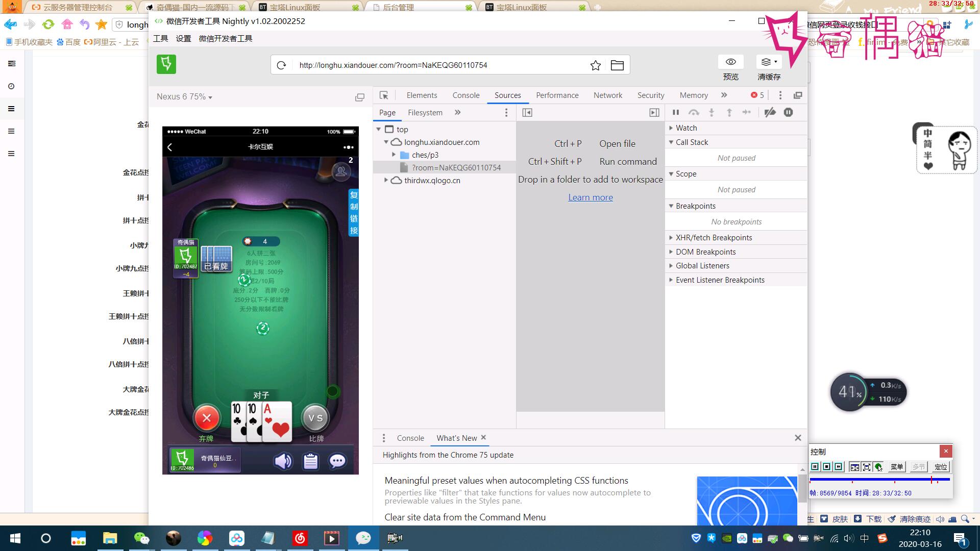Click the back arrow in WeChat simulator
This screenshot has width=980, height=551.
170,147
